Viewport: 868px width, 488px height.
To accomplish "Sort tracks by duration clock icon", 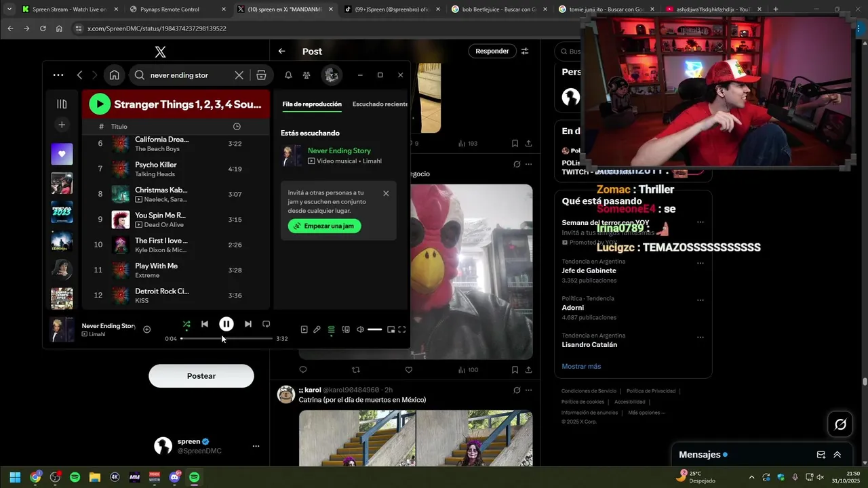I will tap(237, 127).
